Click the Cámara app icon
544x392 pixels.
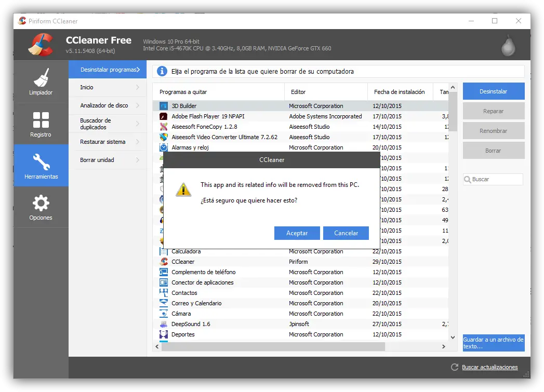pos(164,314)
